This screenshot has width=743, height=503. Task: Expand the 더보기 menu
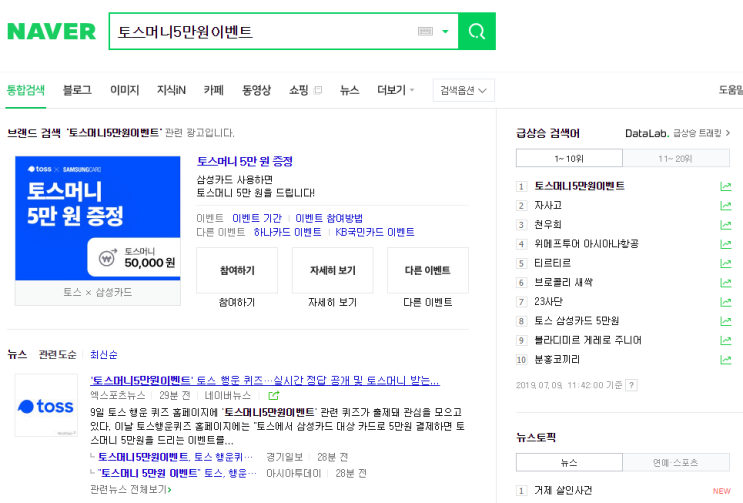[x=396, y=90]
